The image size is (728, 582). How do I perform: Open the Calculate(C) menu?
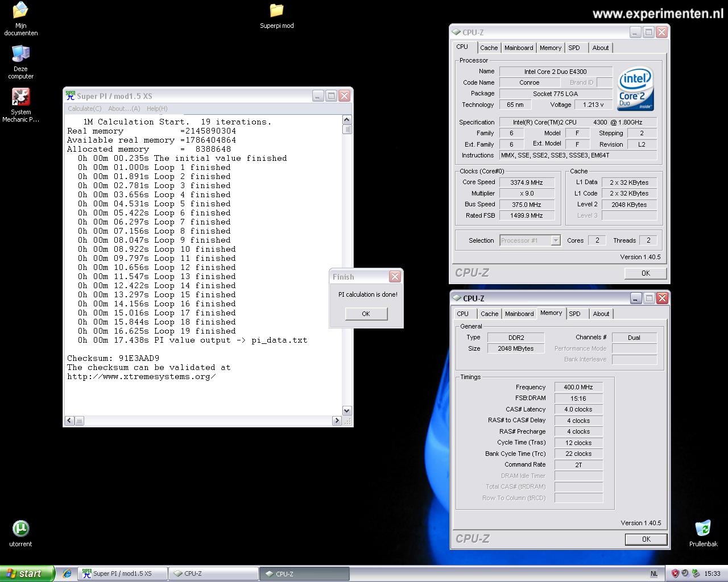(85, 109)
